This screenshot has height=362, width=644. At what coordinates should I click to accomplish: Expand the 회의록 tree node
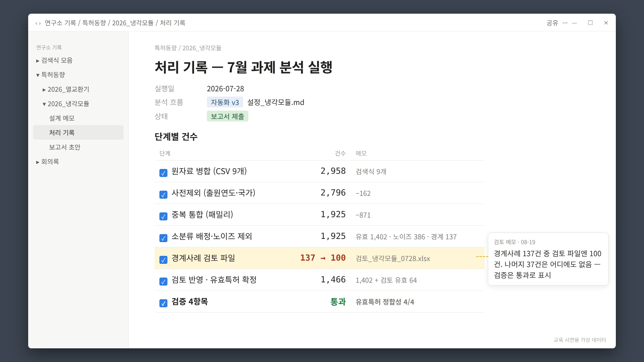[x=38, y=162]
